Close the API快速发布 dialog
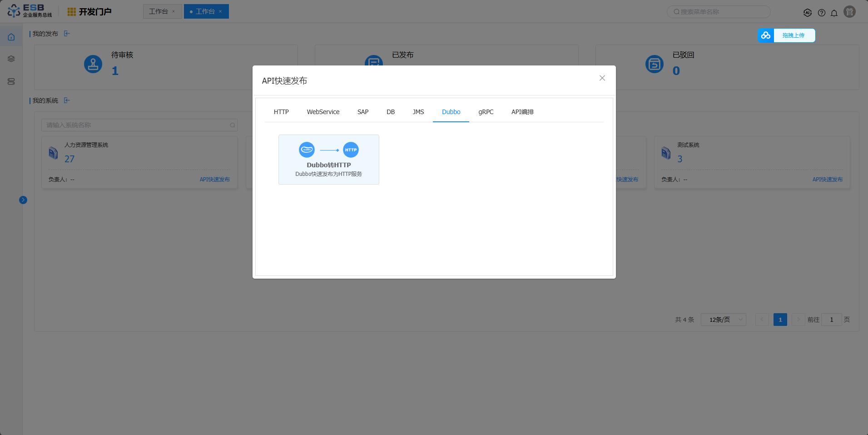The height and width of the screenshot is (435, 868). [x=602, y=78]
